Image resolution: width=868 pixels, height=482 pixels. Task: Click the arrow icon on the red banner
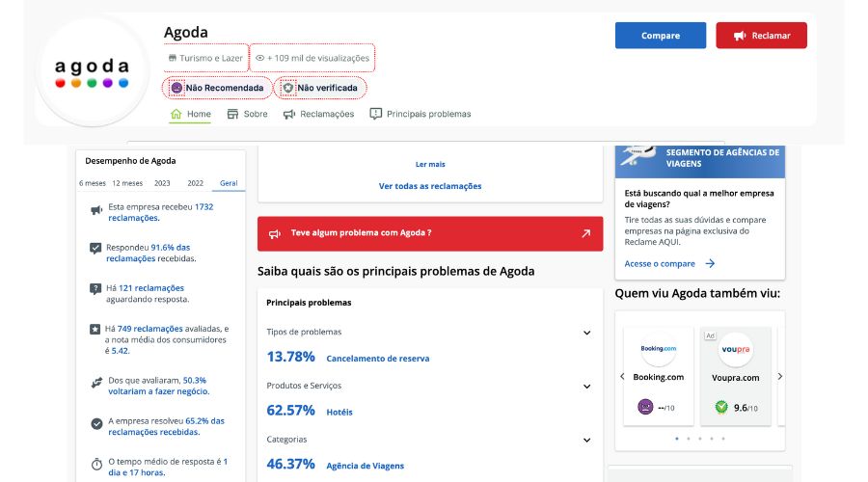585,233
